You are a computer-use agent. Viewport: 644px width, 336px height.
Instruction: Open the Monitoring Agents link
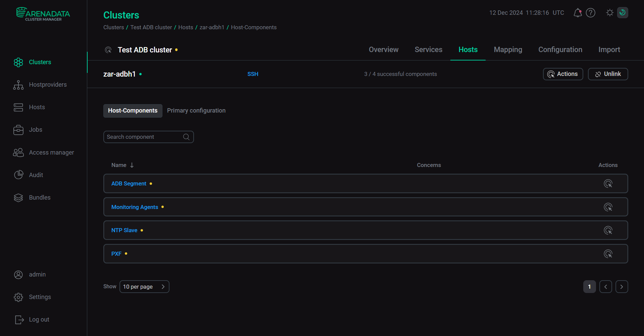tap(135, 207)
